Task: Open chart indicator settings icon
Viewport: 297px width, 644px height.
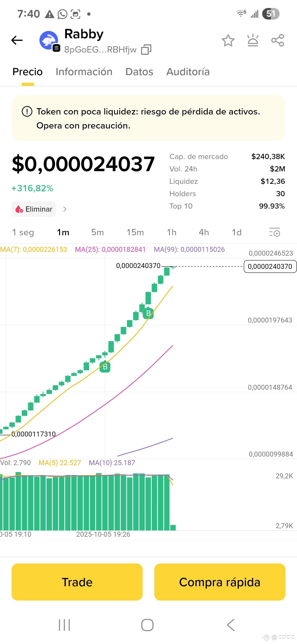Action: [274, 232]
